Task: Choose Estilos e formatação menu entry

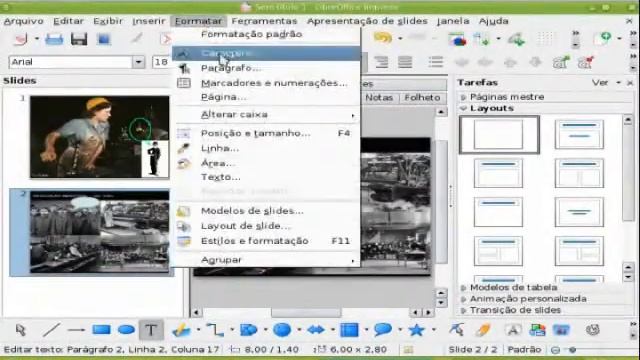Action: [x=266, y=241]
